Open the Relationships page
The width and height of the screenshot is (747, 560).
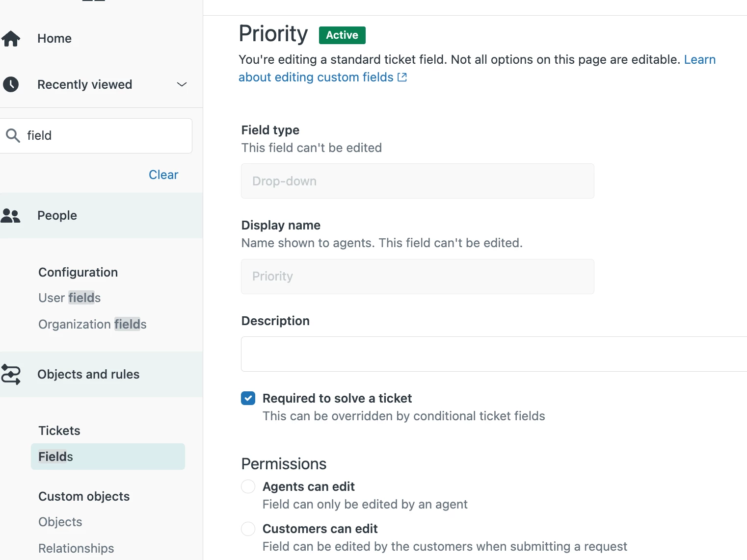(x=76, y=548)
